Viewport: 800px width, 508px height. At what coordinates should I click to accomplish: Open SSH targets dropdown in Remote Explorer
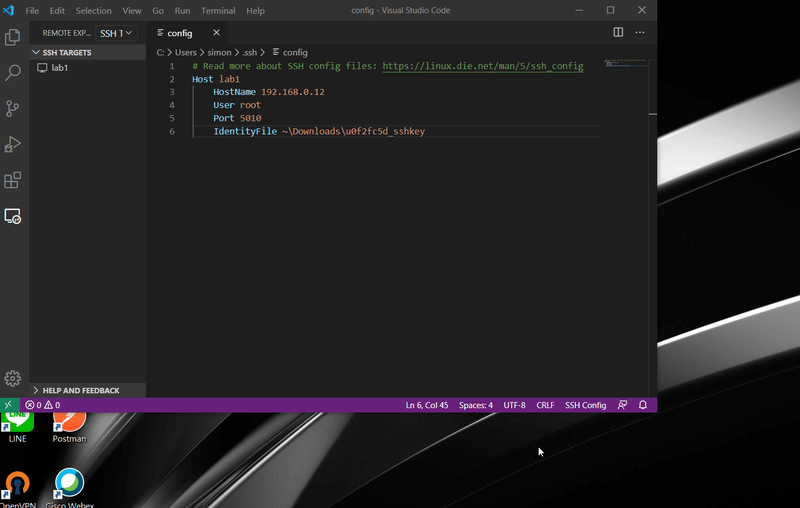click(116, 33)
